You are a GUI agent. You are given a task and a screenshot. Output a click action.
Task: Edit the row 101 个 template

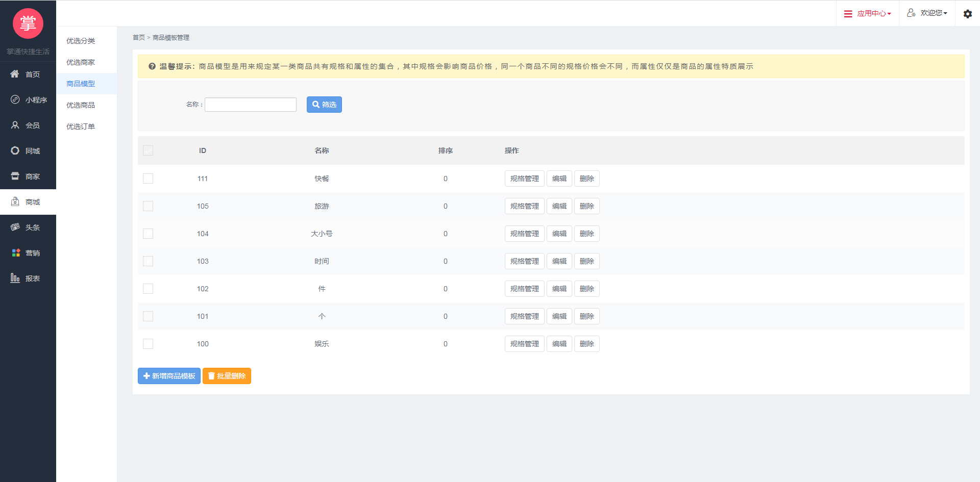coord(559,316)
